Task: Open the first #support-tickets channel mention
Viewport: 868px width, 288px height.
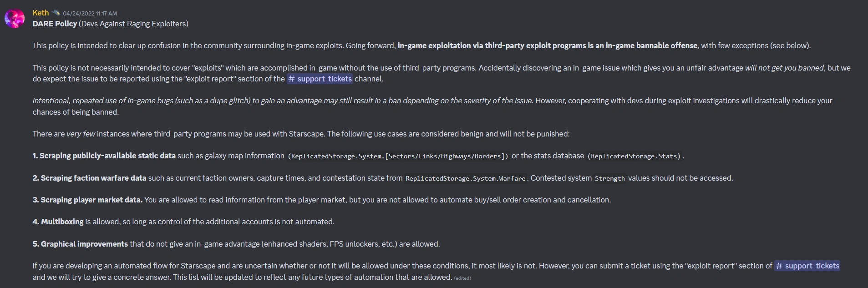Action: click(320, 79)
